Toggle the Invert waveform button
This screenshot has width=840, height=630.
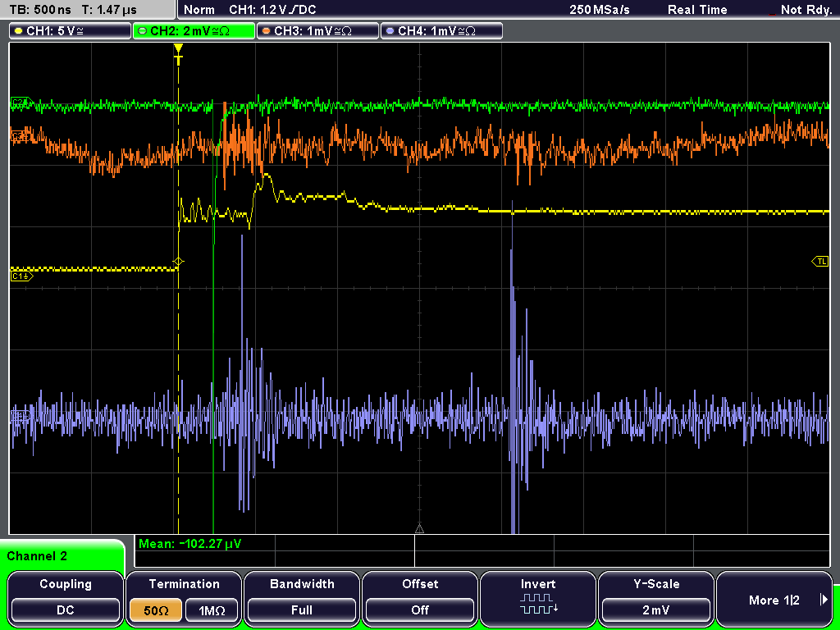pyautogui.click(x=538, y=597)
